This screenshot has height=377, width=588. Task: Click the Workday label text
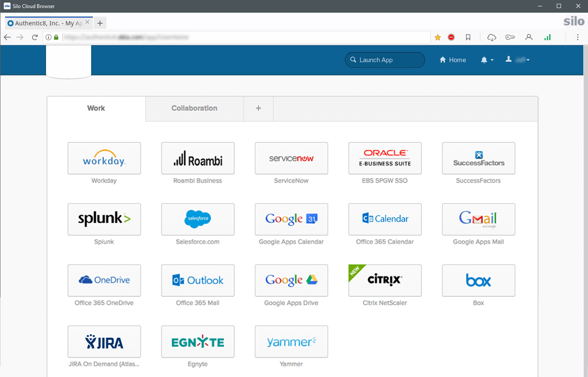pos(104,180)
